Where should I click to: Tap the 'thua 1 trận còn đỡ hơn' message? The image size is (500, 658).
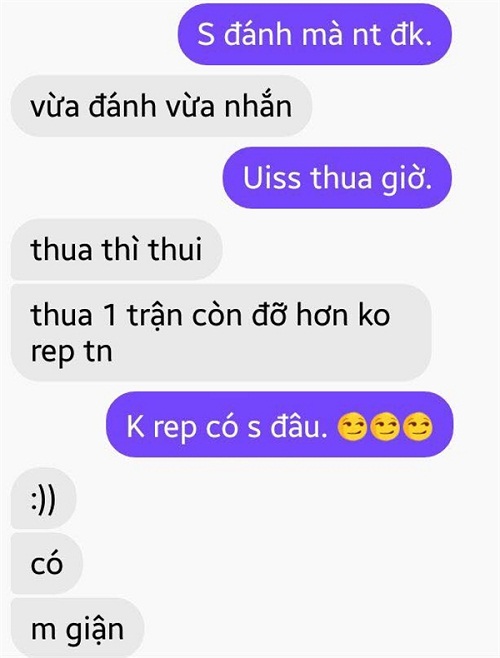(221, 332)
